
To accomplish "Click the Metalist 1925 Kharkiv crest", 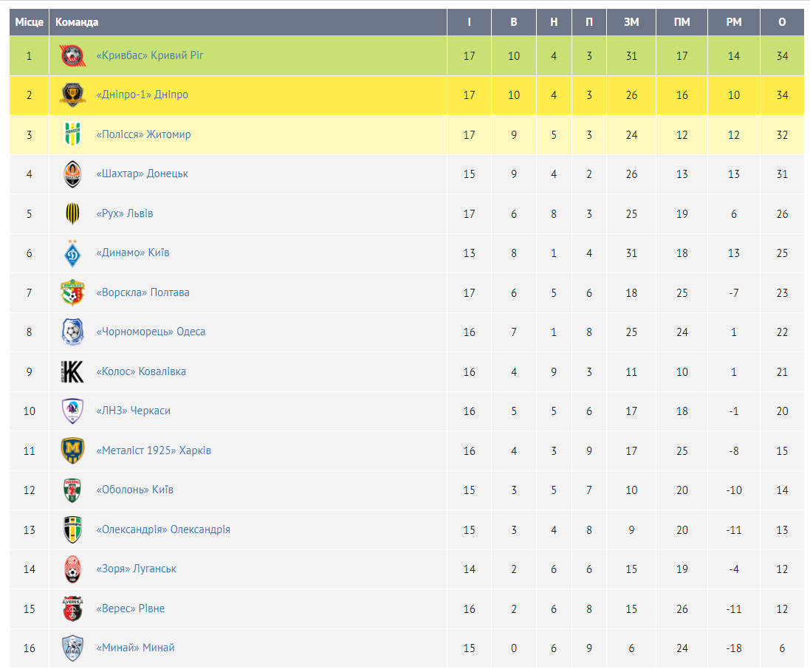I will pos(72,450).
